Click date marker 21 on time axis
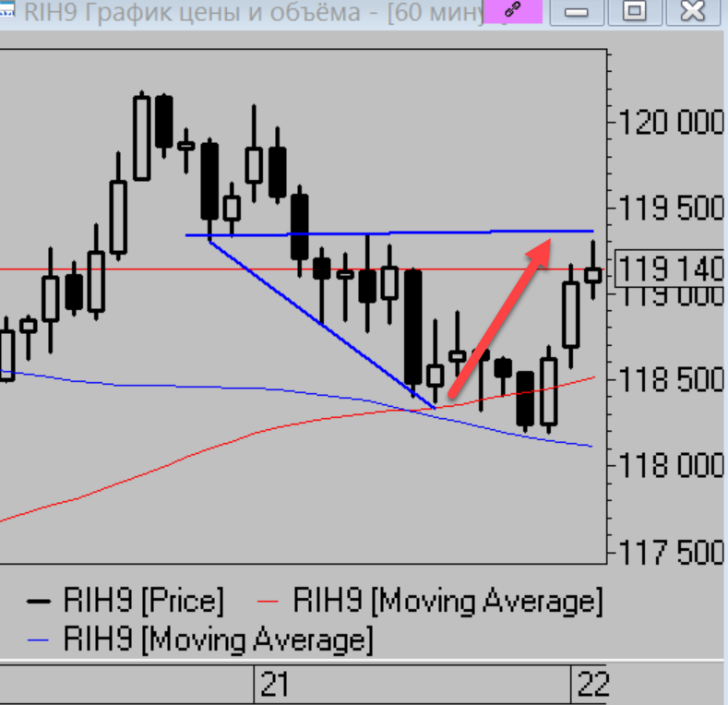Screen dimensions: 728x705 coord(274,685)
